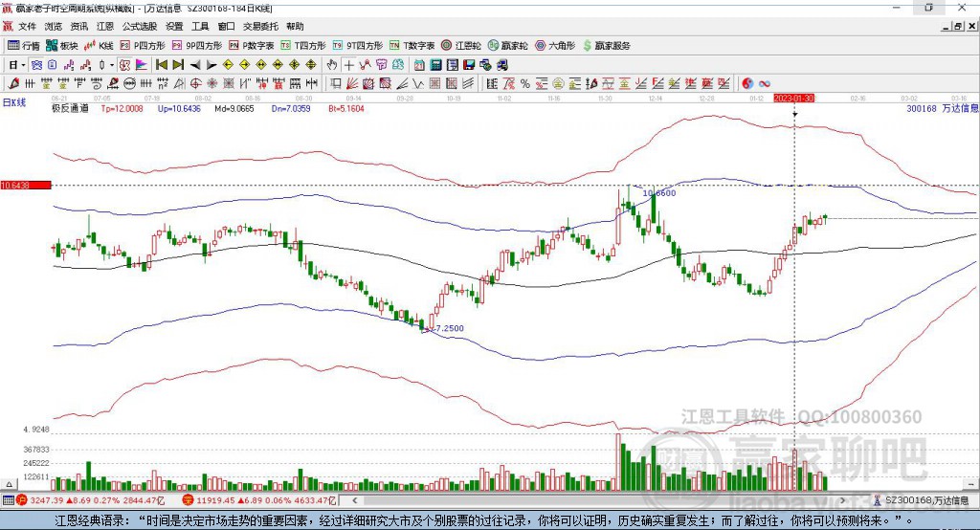This screenshot has height=530, width=980.
Task: Open the 江恩 menu
Action: 105,26
